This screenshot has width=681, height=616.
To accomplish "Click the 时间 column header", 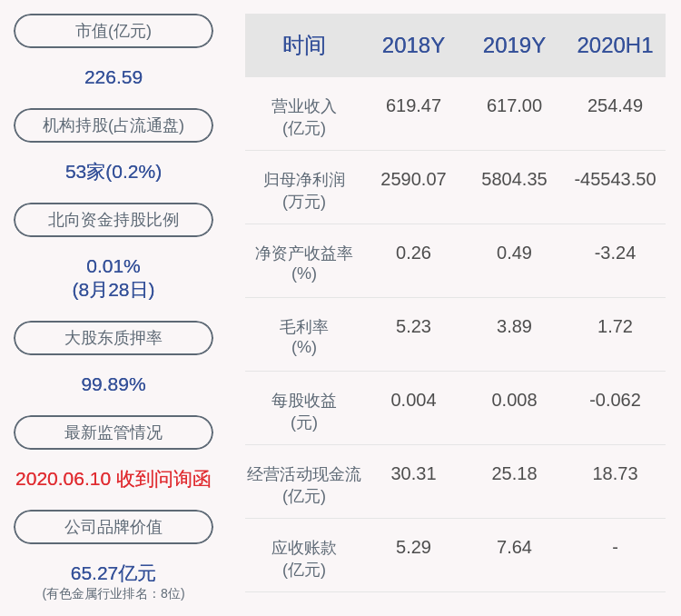I will point(304,45).
